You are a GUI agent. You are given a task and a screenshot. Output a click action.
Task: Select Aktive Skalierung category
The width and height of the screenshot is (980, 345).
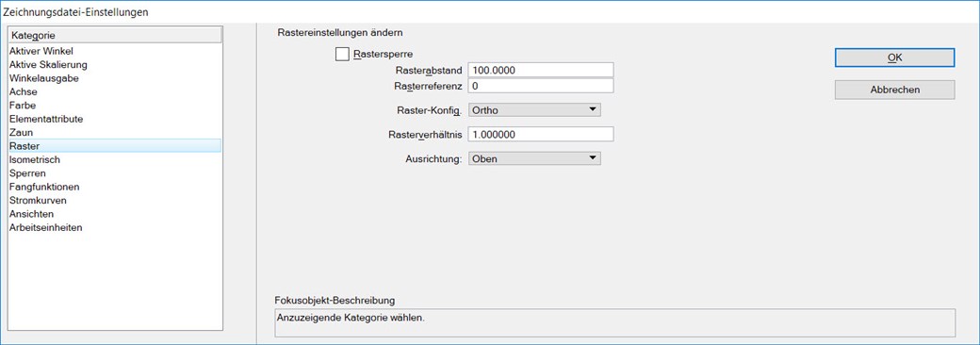pos(115,64)
